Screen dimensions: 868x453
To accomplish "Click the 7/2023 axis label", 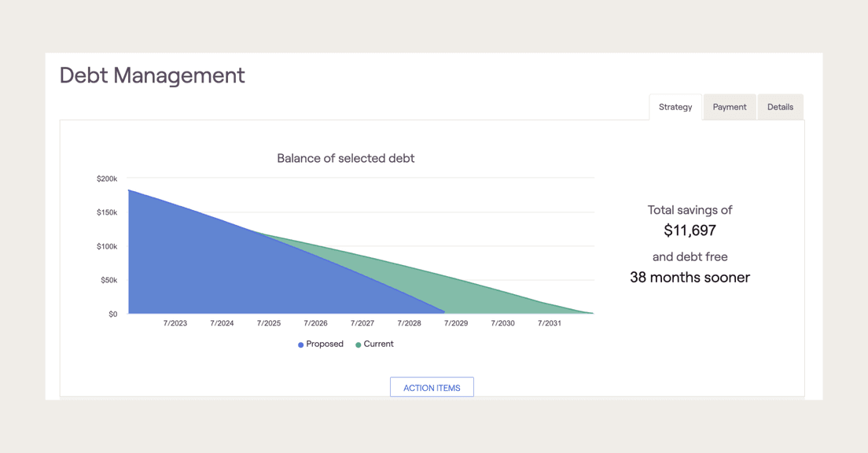I will 175,322.
